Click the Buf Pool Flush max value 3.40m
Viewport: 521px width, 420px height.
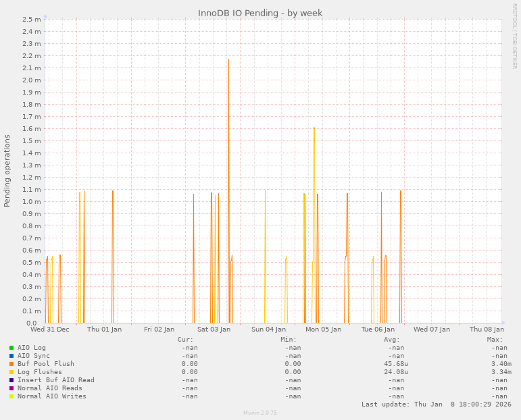pos(501,364)
